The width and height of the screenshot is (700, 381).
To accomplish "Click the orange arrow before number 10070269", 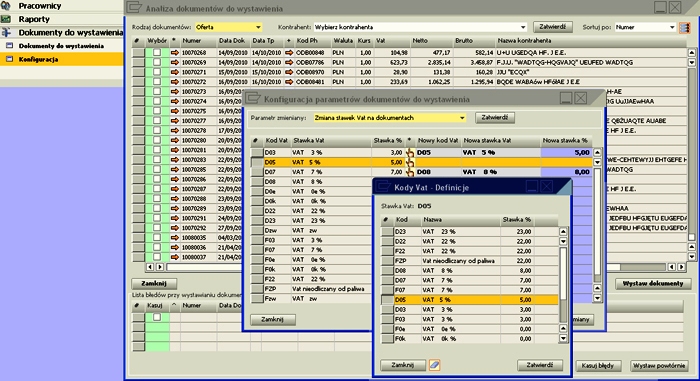I will coord(175,63).
